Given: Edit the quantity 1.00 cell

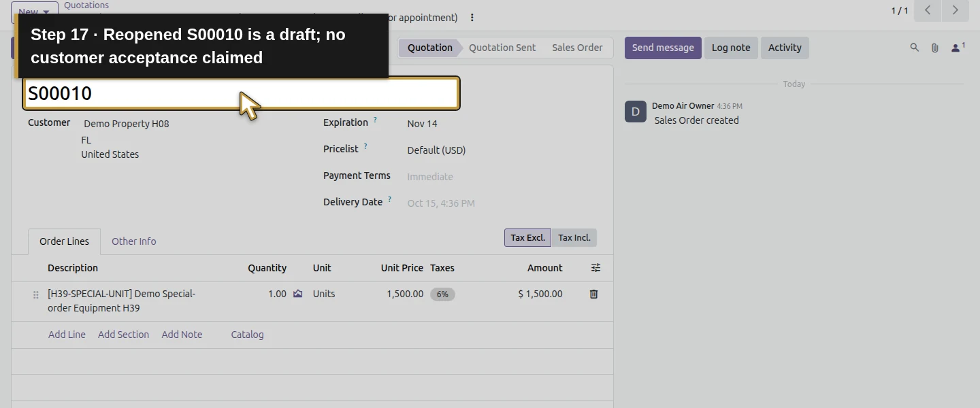Looking at the screenshot, I should pos(277,294).
